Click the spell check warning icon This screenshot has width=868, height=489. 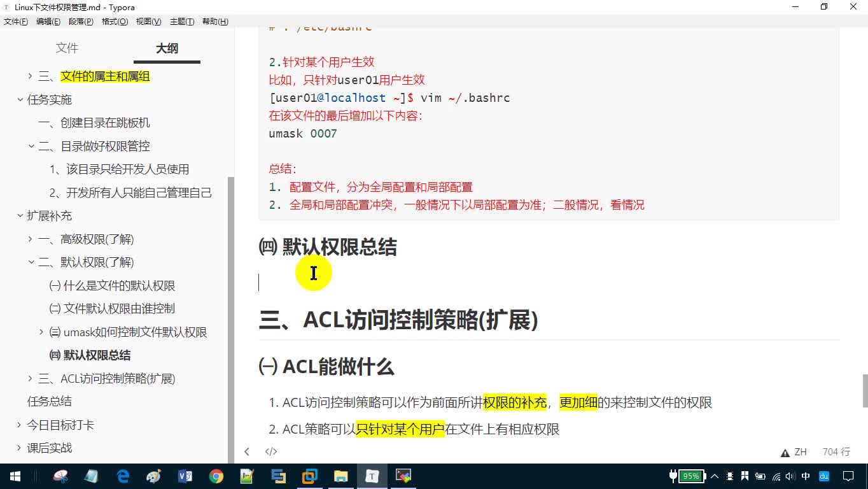point(785,452)
